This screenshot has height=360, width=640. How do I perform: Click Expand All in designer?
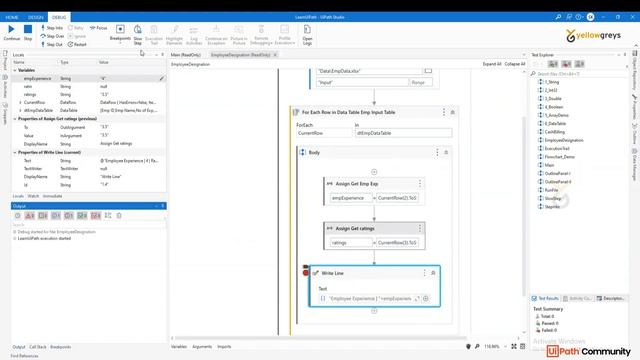(x=492, y=64)
